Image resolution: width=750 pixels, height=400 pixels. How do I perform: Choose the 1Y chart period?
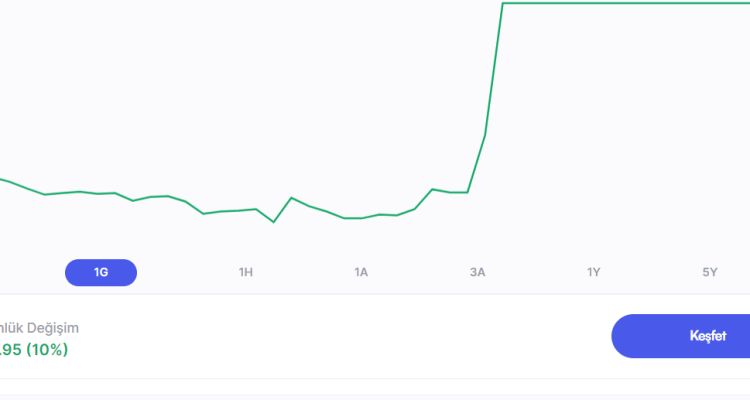tap(593, 272)
